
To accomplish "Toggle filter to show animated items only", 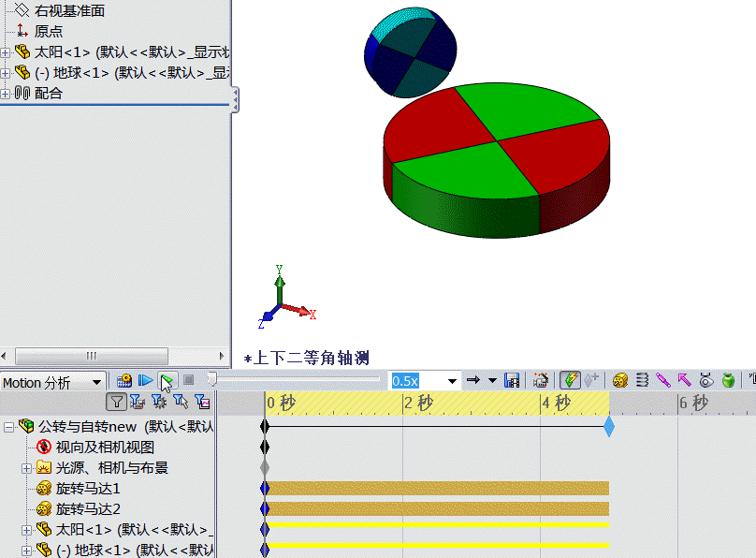I will (x=138, y=402).
